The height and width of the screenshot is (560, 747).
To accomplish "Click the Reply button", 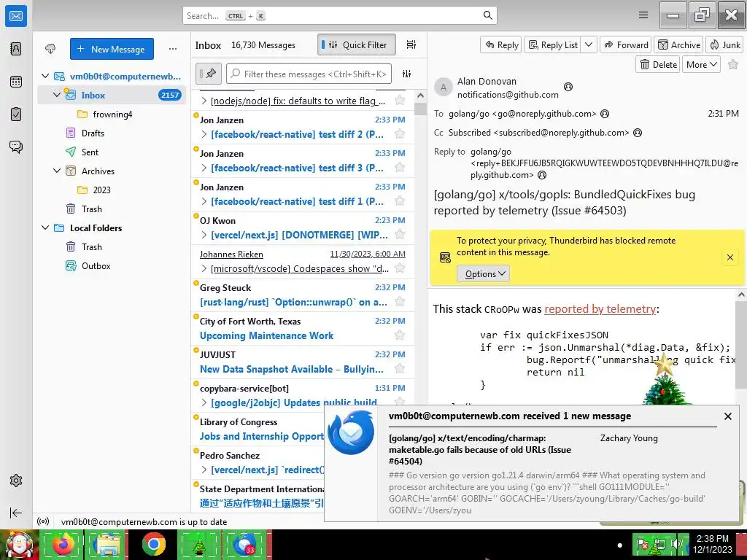I will [501, 44].
